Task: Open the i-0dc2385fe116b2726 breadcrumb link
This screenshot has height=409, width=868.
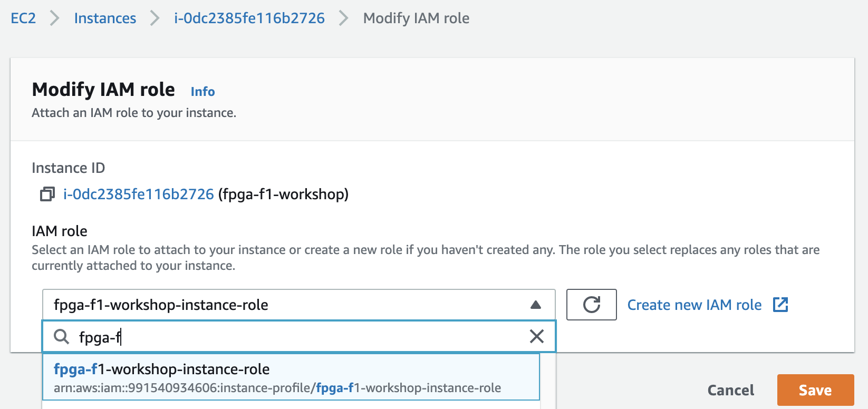Action: [x=249, y=18]
